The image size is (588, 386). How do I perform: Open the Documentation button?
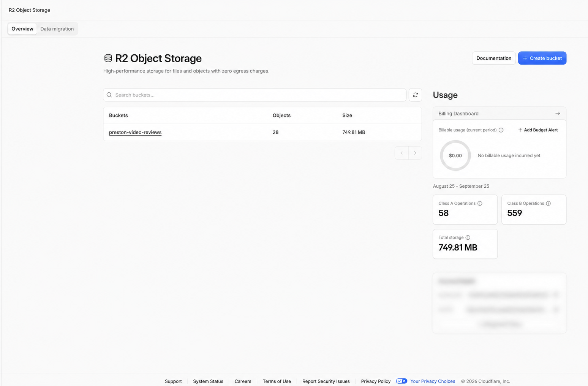tap(494, 58)
